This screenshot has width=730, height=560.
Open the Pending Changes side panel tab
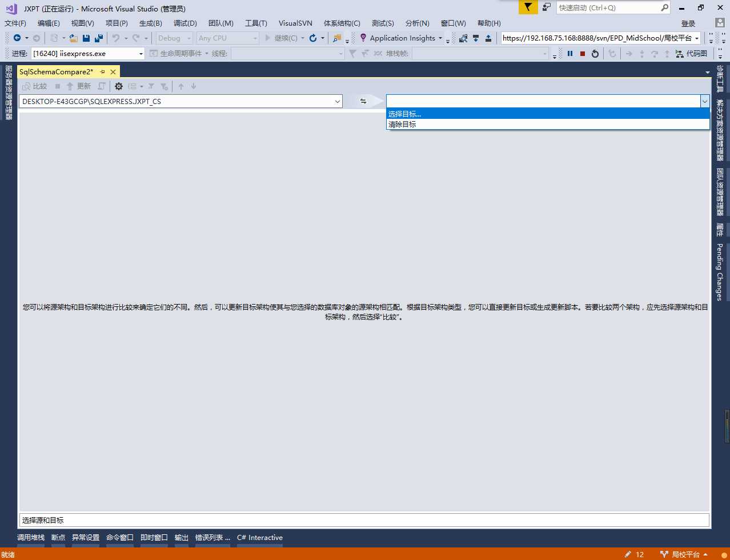tap(720, 272)
